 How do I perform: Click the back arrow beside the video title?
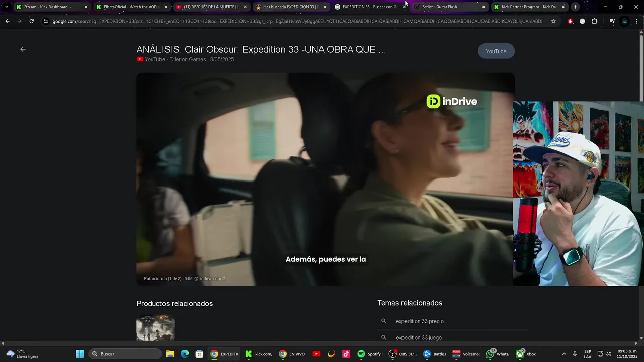23,49
